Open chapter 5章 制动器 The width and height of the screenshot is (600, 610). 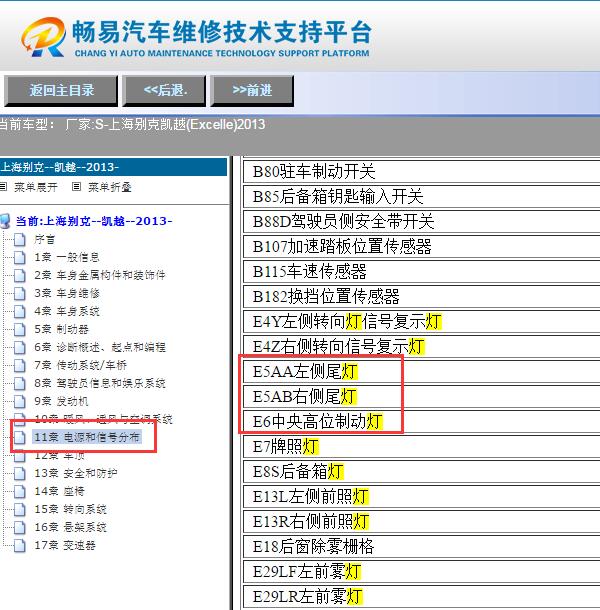61,330
